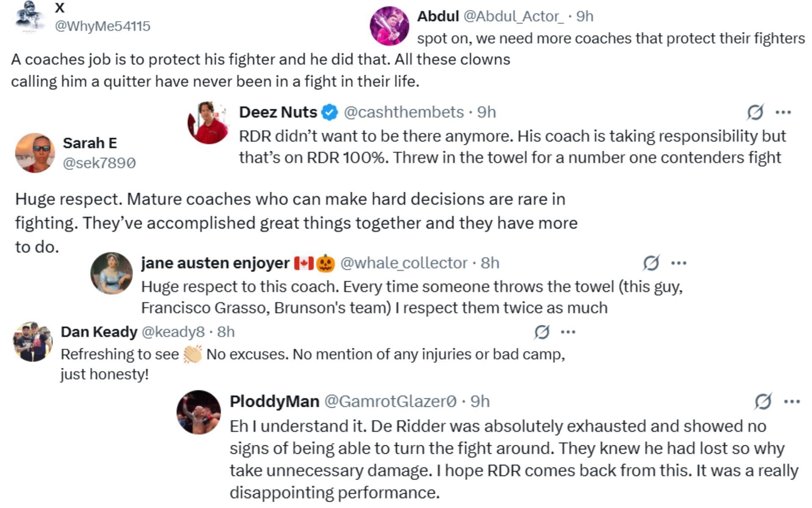Click the Grok icon on jane austen enjoyer's tweet
This screenshot has width=812, height=508.
[x=651, y=263]
